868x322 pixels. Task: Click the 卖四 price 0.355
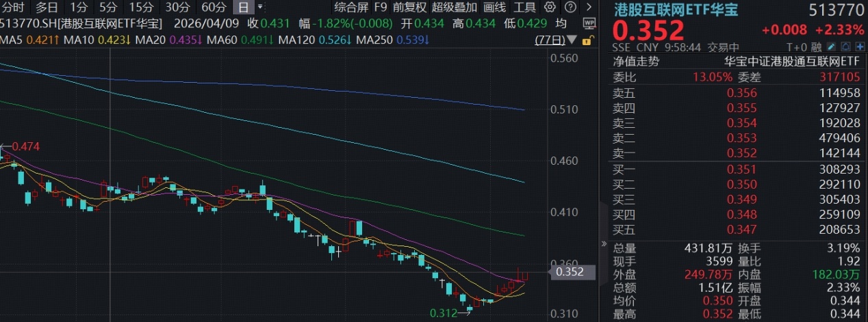[x=742, y=108]
